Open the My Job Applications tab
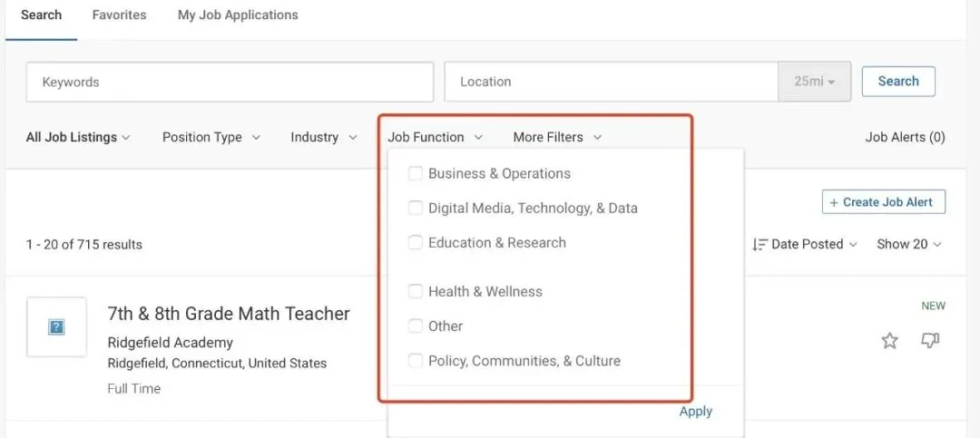980x438 pixels. [238, 15]
